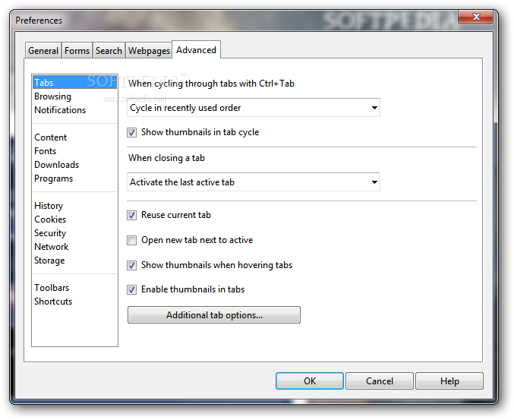Open the Browsing section
The image size is (514, 420).
pos(74,96)
